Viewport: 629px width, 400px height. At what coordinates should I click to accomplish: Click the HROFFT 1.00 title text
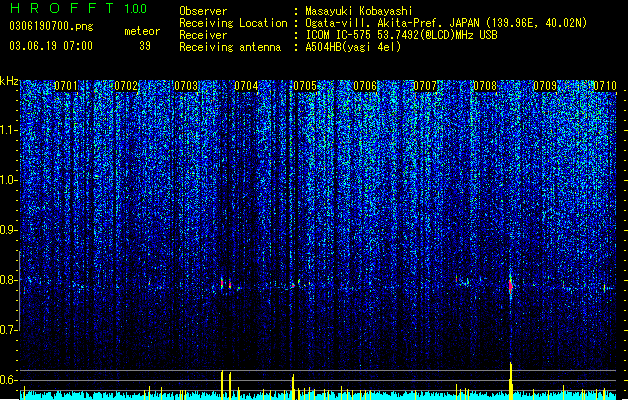click(x=78, y=8)
